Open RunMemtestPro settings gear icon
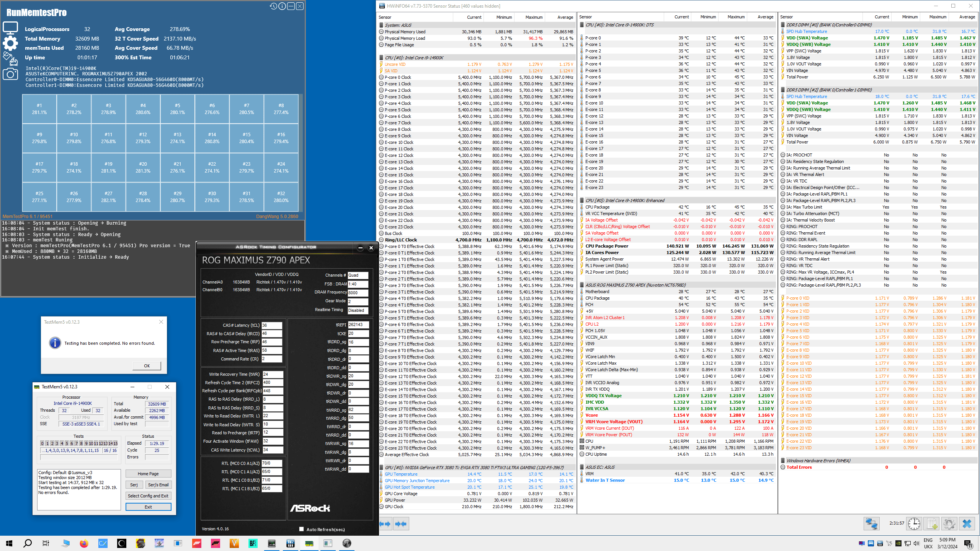The image size is (980, 551). coord(10,43)
